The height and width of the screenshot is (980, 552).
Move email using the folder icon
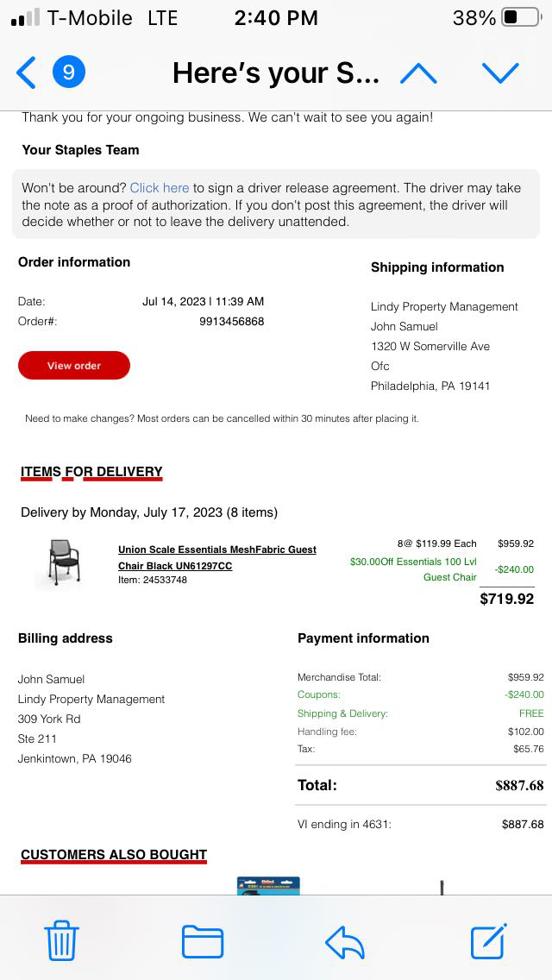(x=203, y=941)
